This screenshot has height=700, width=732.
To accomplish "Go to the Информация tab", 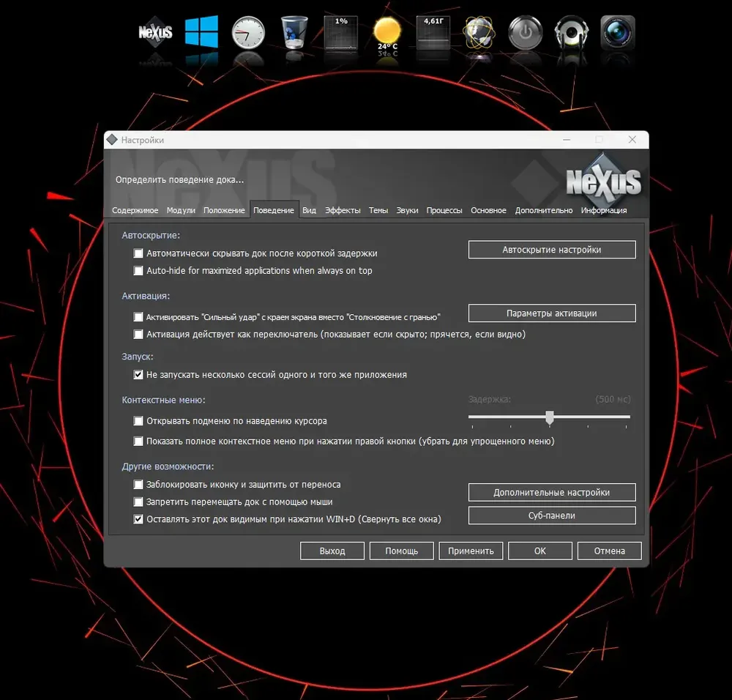I will 604,210.
